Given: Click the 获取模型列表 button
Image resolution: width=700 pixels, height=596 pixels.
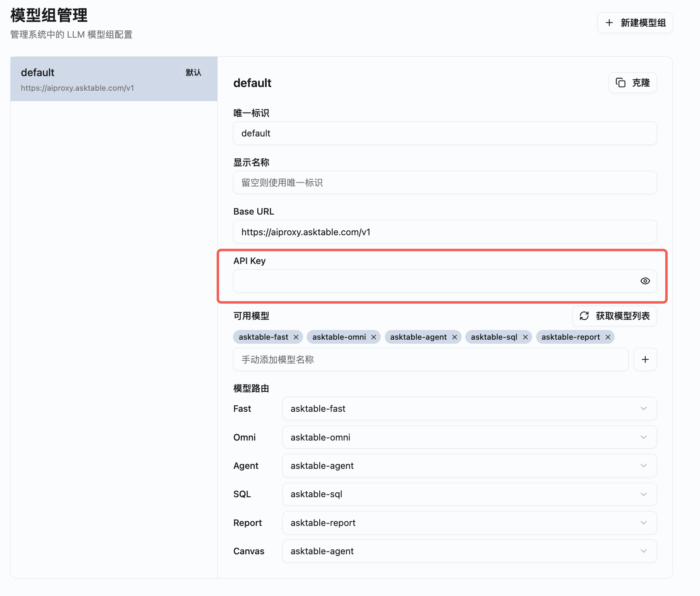Looking at the screenshot, I should [614, 316].
